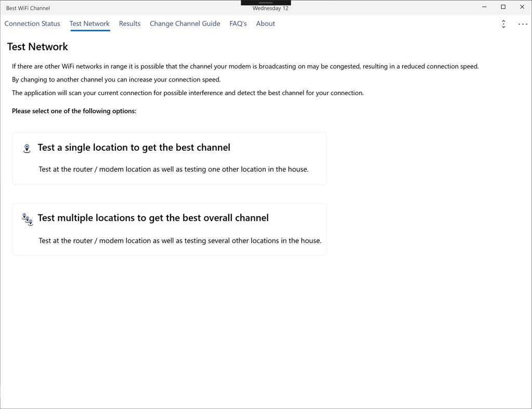Close the Best WiFi Channel window

point(522,7)
